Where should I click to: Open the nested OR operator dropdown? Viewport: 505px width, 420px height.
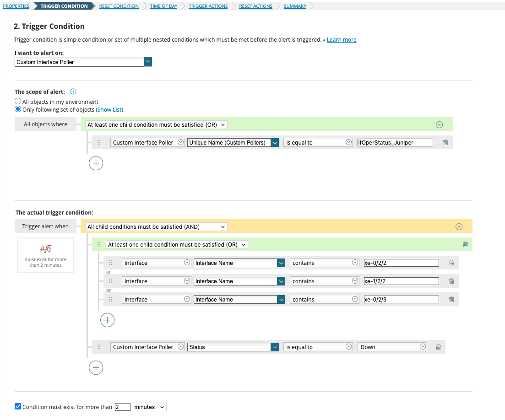tap(177, 245)
